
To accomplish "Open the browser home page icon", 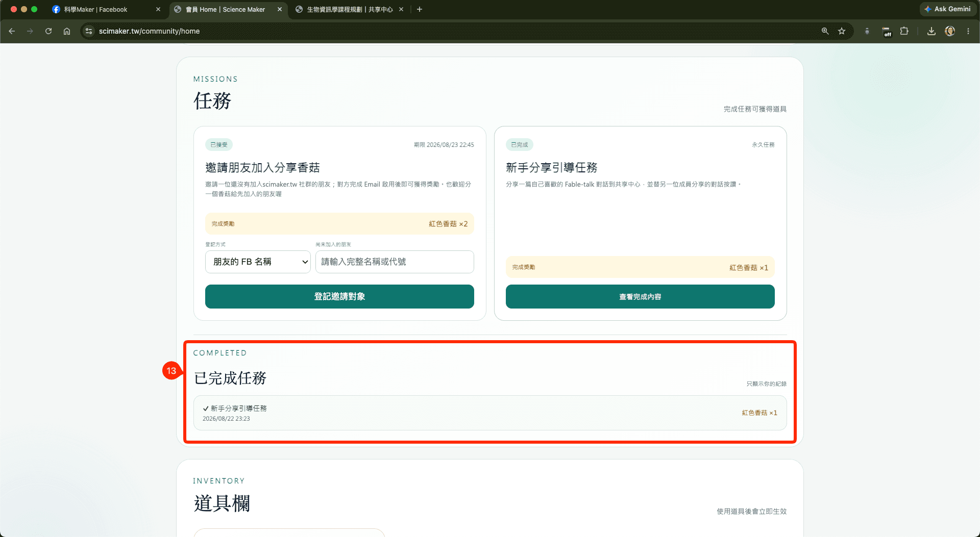I will click(67, 31).
